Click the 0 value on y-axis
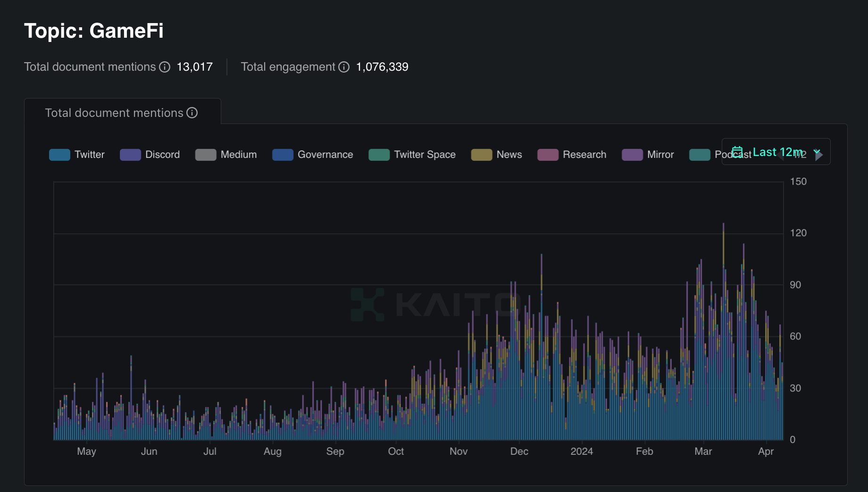Screen dimensions: 868x492 [793, 440]
